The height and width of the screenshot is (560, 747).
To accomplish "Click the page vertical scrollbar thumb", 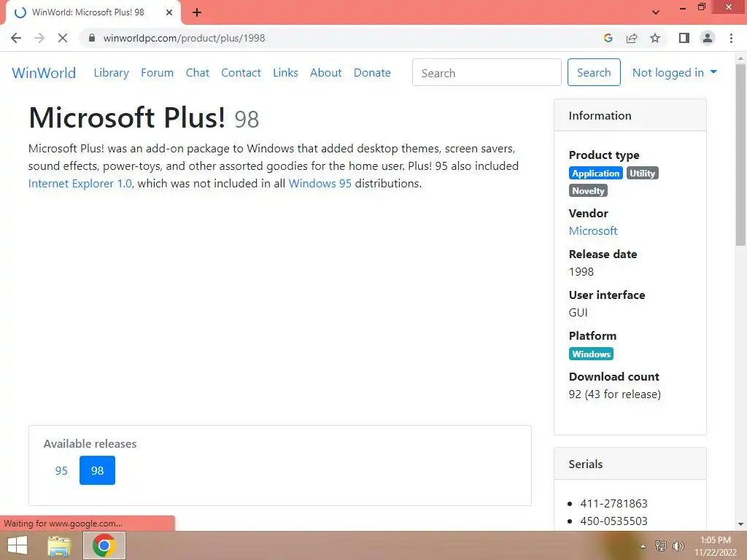I will coord(740,155).
